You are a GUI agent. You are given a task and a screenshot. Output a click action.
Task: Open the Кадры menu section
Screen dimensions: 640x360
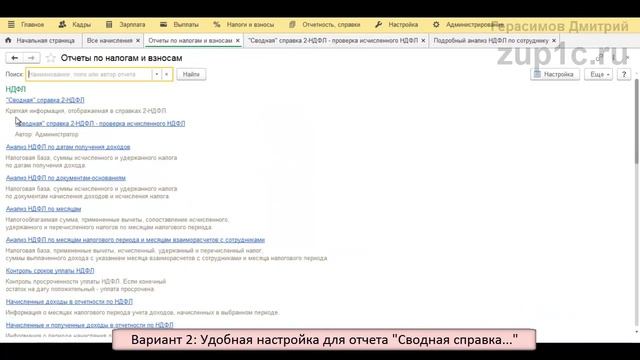pos(81,24)
